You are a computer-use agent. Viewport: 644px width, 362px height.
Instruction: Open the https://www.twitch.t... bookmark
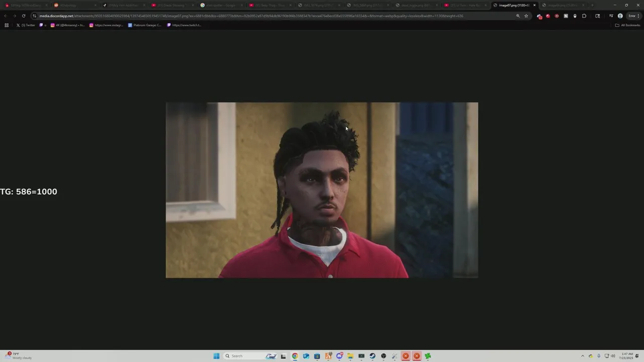coord(184,25)
